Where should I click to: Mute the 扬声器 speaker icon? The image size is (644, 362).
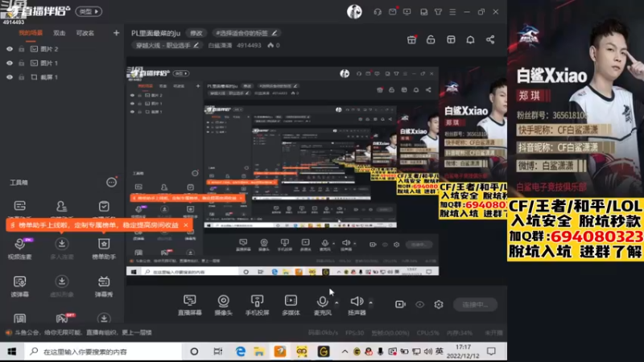[356, 301]
